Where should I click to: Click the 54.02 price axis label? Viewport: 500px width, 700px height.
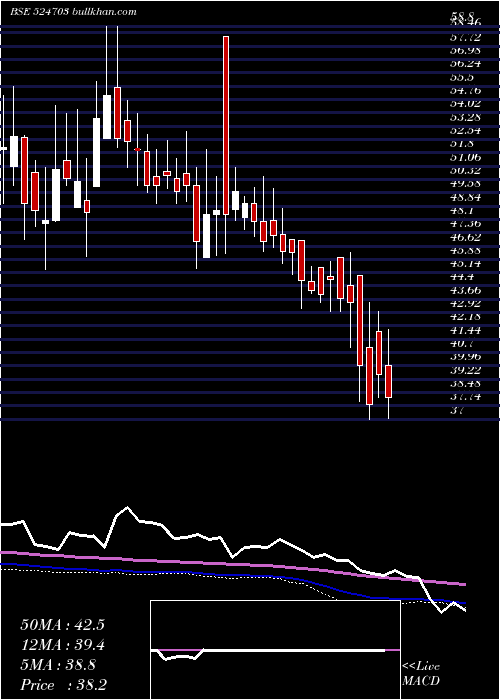(465, 104)
